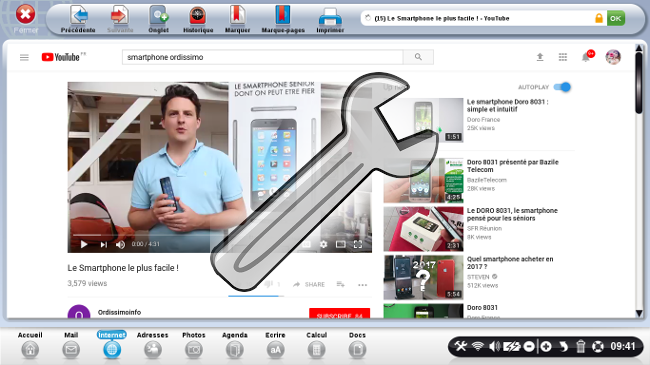Screen dimensions: 650x365
Task: Go to the Accueil home app
Action: 30,345
